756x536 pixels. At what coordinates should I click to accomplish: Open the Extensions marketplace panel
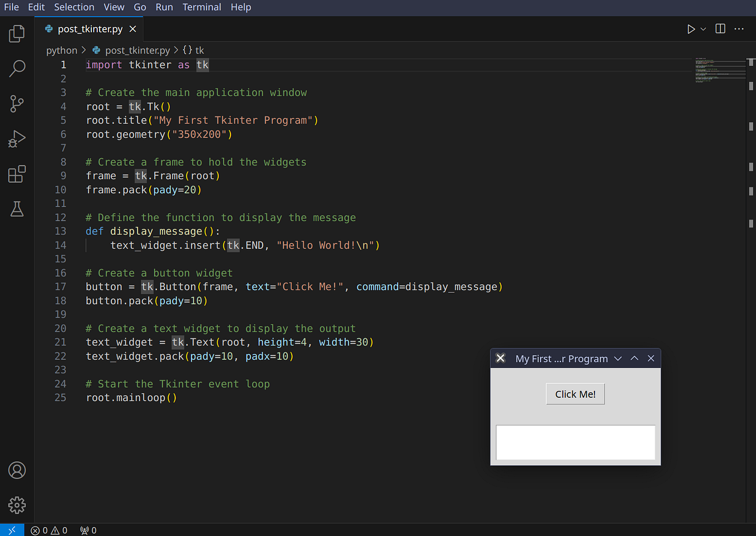(17, 174)
